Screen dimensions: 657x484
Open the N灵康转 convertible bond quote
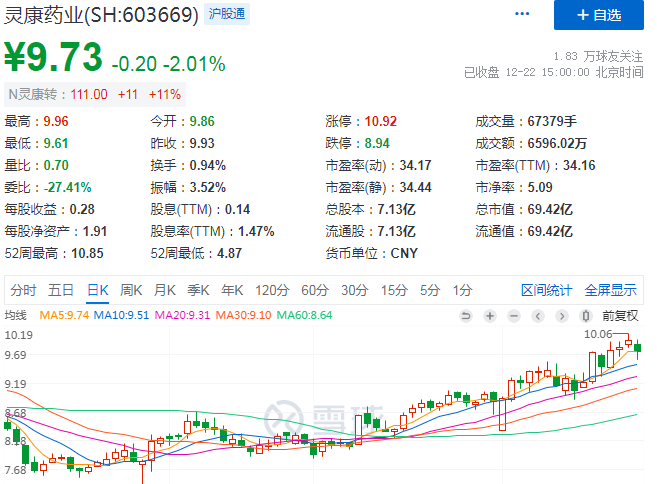tap(95, 94)
